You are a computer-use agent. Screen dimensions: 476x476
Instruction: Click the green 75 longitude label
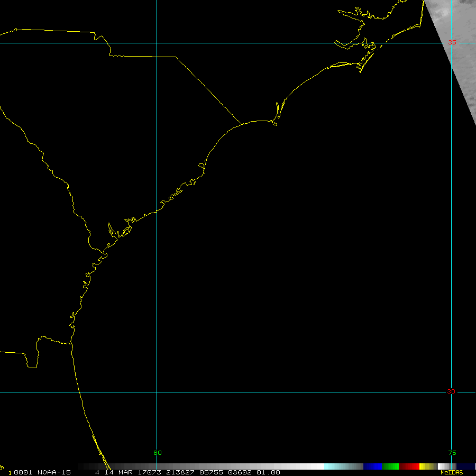[452, 453]
